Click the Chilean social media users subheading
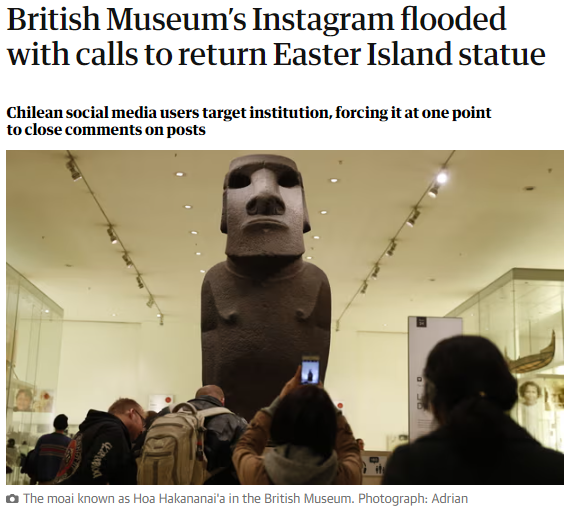Screen dimensions: 573x510 [x=248, y=121]
